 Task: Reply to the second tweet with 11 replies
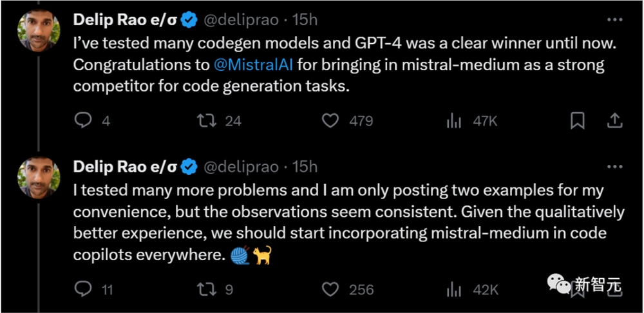coord(84,290)
